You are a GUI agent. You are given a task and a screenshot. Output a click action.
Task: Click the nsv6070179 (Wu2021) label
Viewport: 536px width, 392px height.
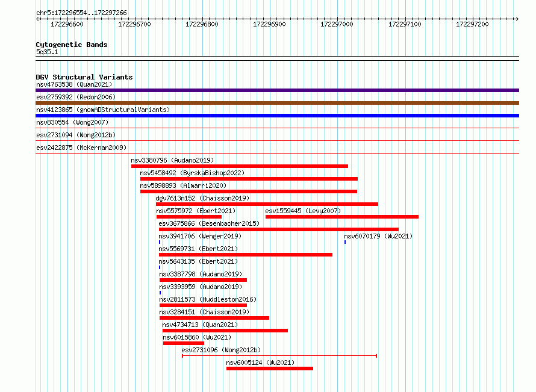(x=378, y=236)
